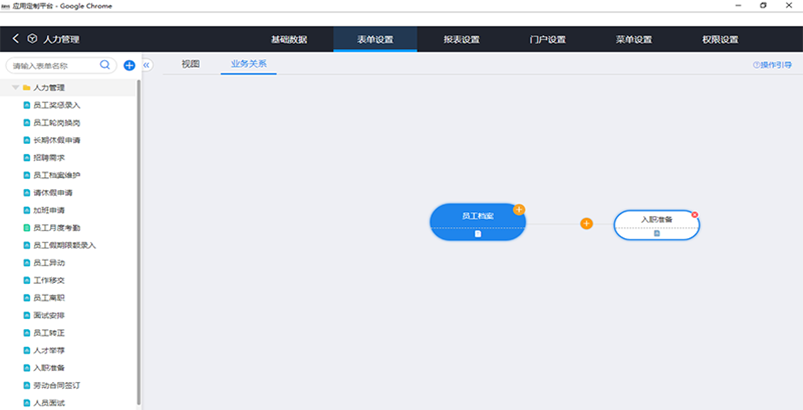Open 菜单设置 tab

pos(634,39)
